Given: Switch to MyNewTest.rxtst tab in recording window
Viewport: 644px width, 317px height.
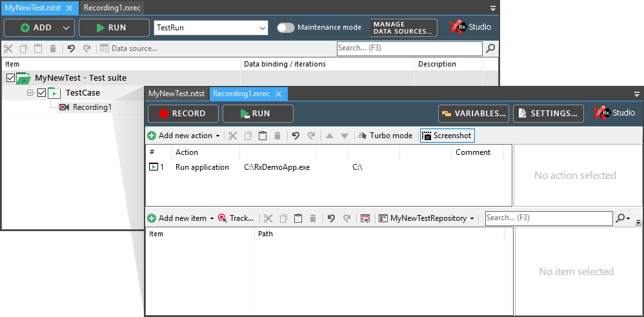Looking at the screenshot, I should coord(177,94).
